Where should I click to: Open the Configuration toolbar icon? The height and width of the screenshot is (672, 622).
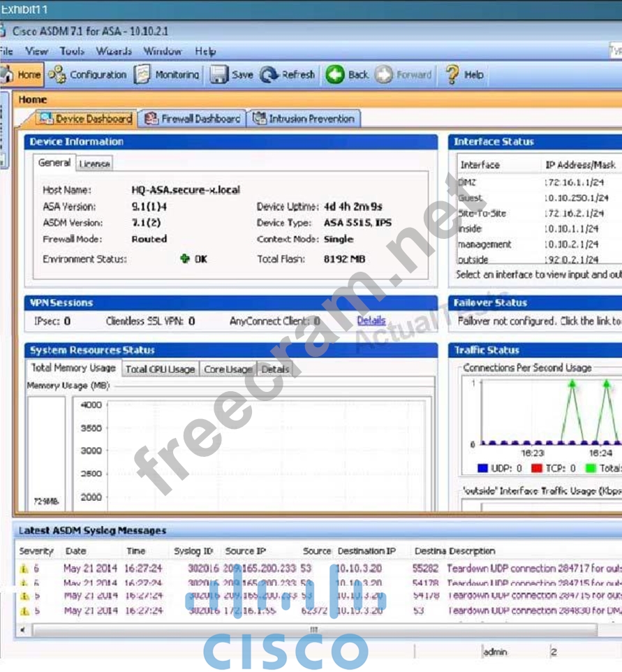coord(57,75)
